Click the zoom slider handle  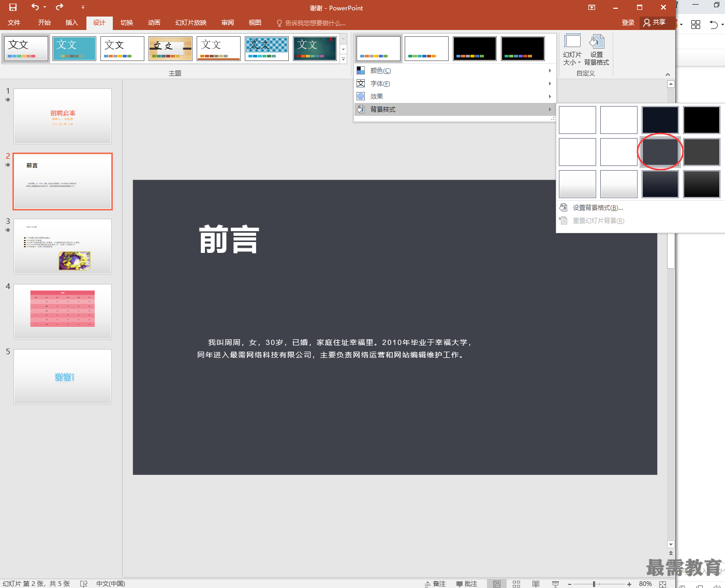(594, 584)
